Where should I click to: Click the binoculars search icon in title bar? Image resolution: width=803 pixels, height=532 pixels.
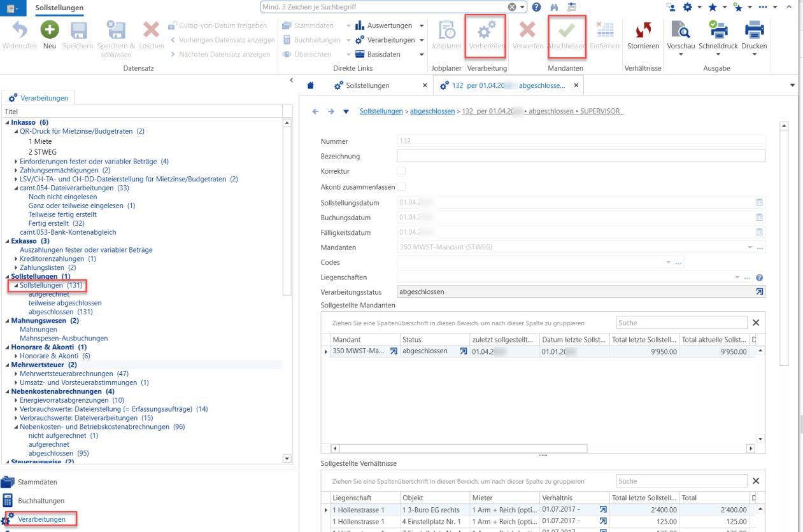pyautogui.click(x=554, y=7)
